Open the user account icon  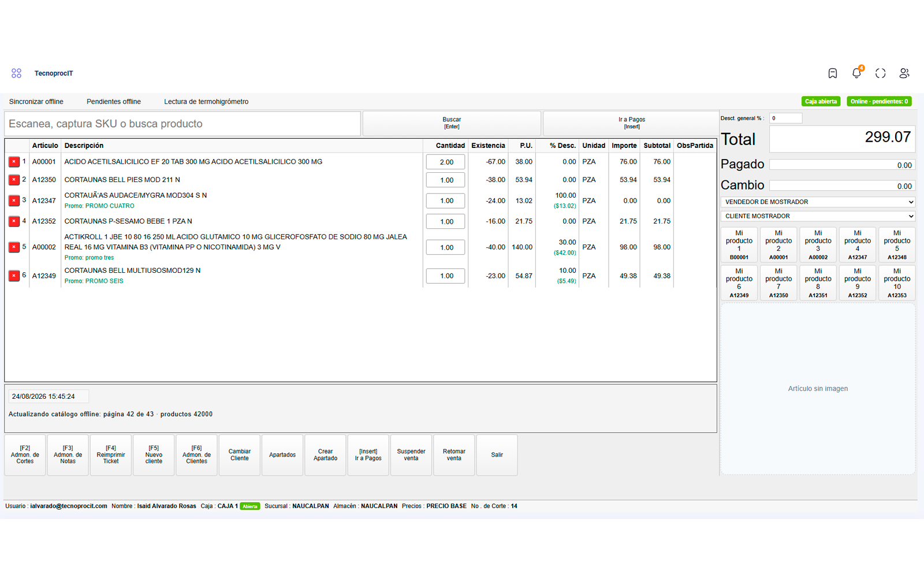pyautogui.click(x=904, y=73)
